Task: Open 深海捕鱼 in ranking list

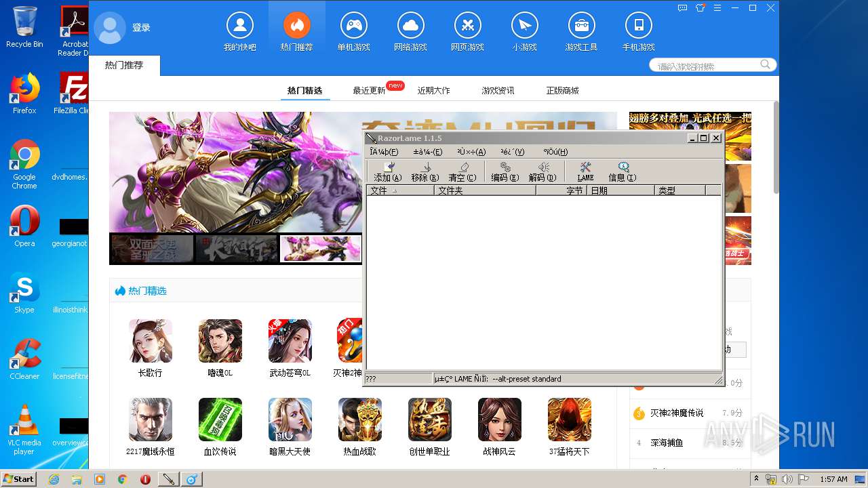Action: point(667,443)
